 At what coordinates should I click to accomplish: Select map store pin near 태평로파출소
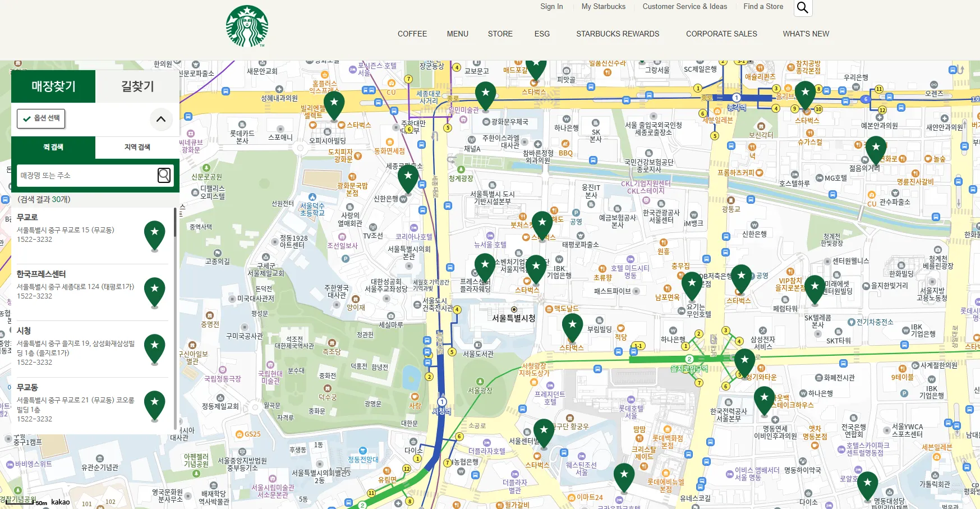pyautogui.click(x=542, y=226)
